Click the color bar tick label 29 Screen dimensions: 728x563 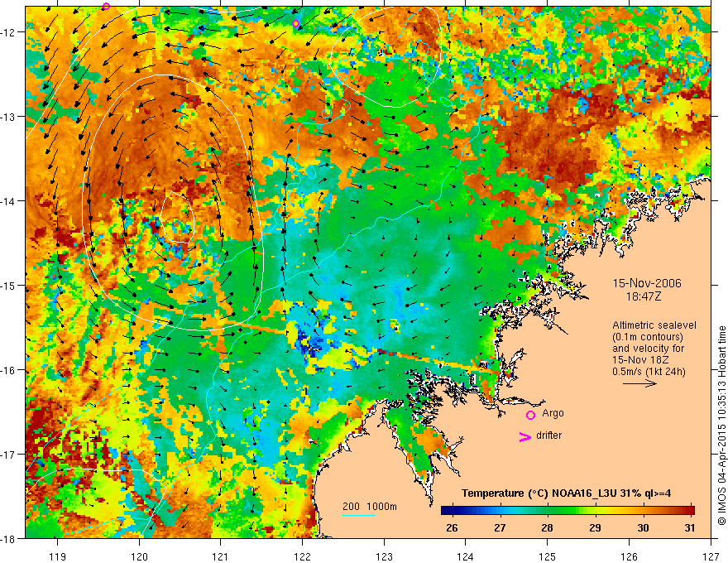pos(595,527)
